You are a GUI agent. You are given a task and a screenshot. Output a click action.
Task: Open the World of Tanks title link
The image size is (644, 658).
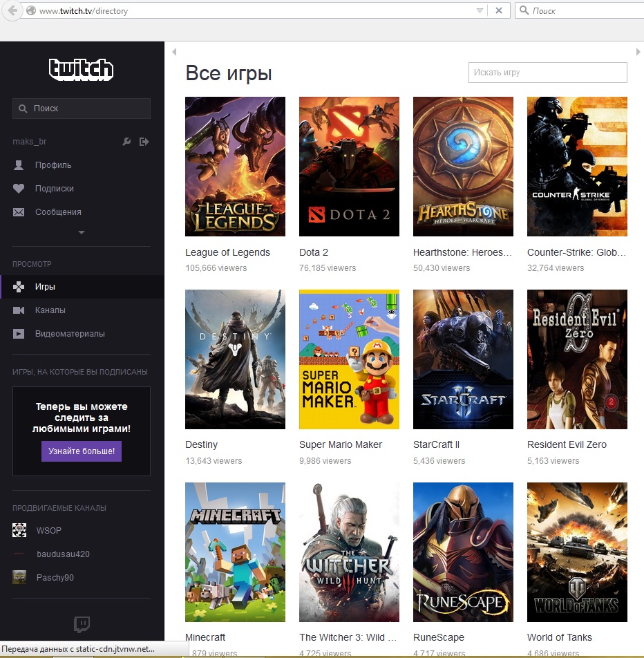pyautogui.click(x=559, y=637)
